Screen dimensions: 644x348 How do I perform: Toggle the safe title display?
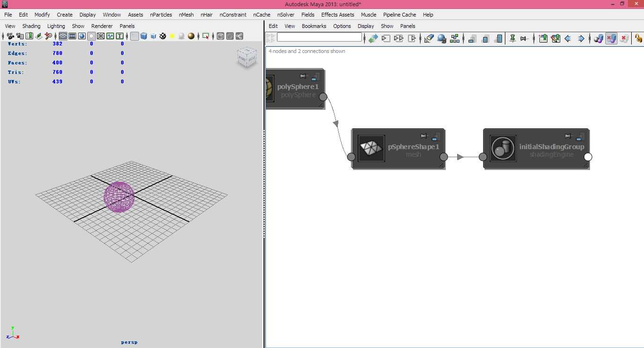pos(120,36)
